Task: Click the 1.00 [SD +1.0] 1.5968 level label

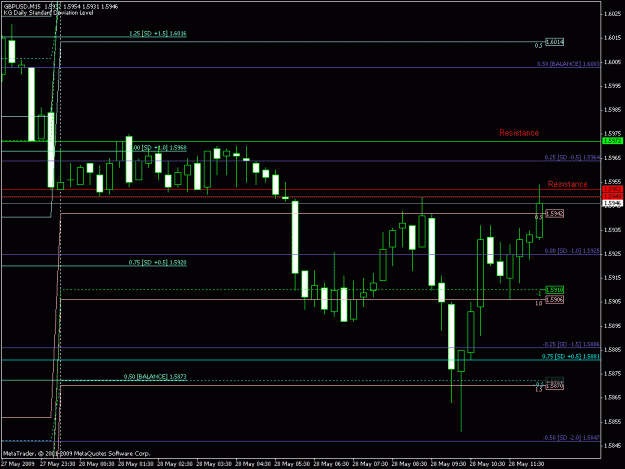Action: pos(158,148)
